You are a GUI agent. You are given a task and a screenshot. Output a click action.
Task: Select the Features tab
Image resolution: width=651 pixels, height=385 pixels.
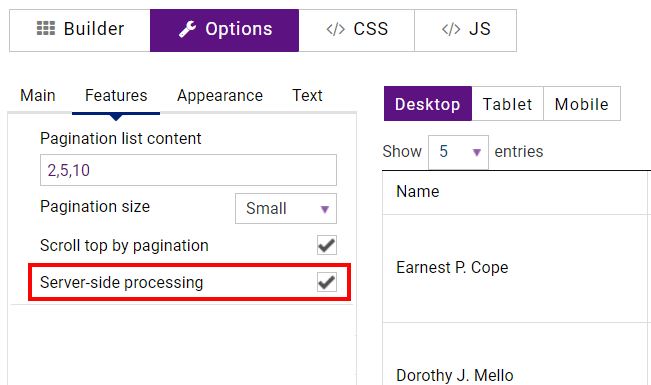(116, 96)
